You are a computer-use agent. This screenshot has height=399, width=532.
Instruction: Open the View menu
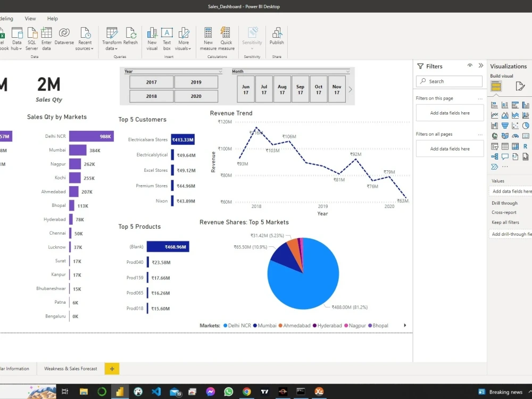pyautogui.click(x=30, y=18)
